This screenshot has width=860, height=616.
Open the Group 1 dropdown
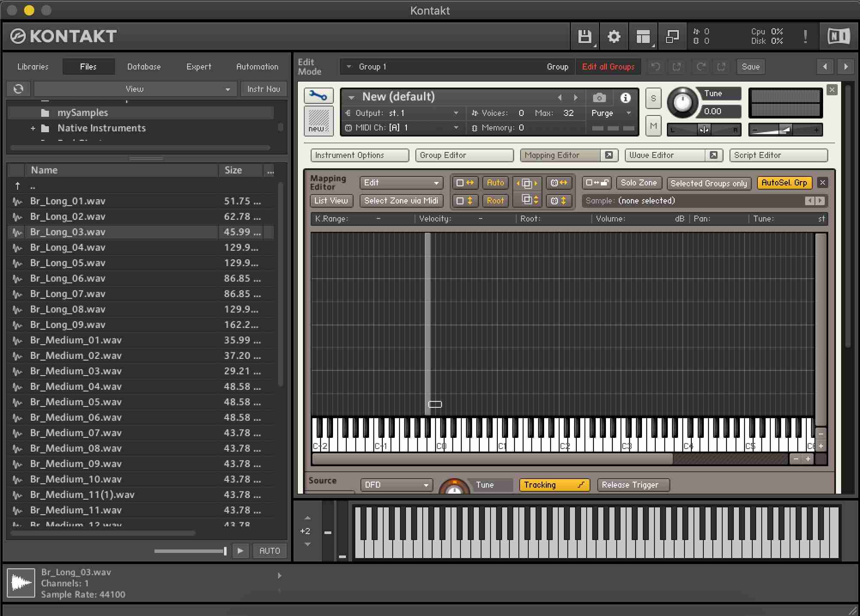coord(457,67)
